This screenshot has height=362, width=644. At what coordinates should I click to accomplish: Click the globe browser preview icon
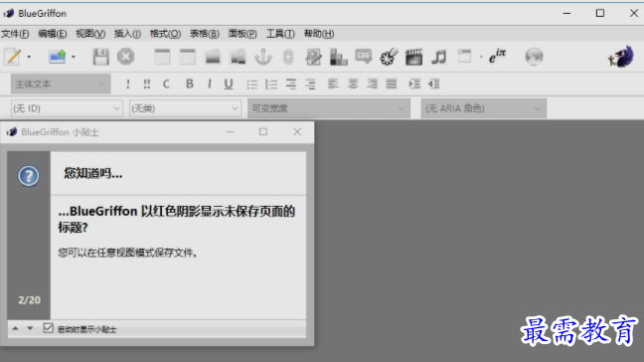click(x=534, y=57)
